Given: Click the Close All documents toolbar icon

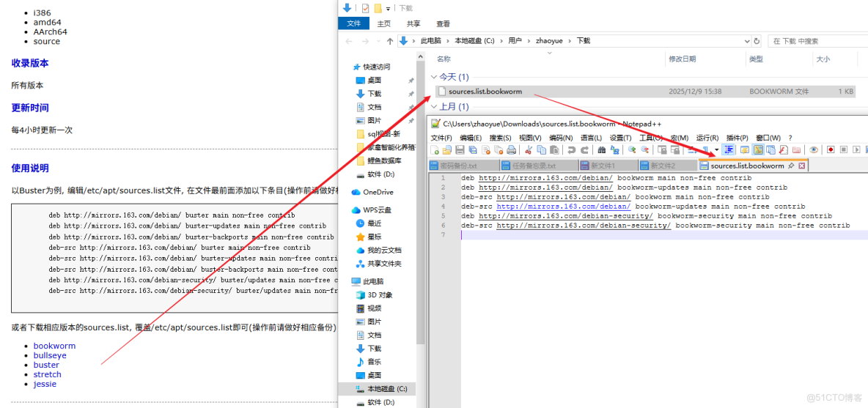Looking at the screenshot, I should pos(499,150).
